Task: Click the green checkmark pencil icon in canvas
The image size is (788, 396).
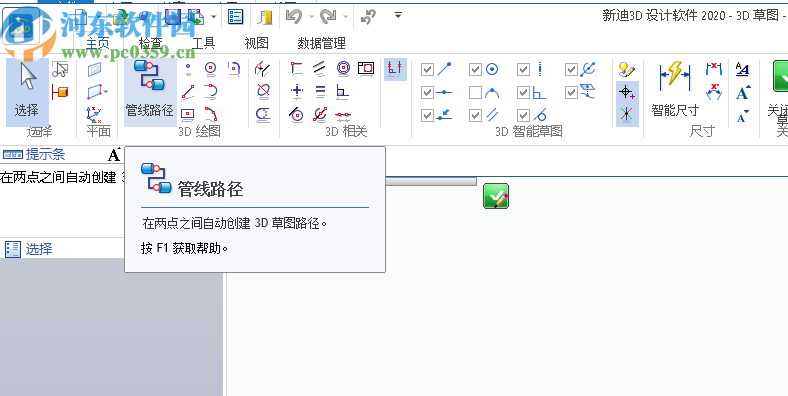Action: [496, 196]
